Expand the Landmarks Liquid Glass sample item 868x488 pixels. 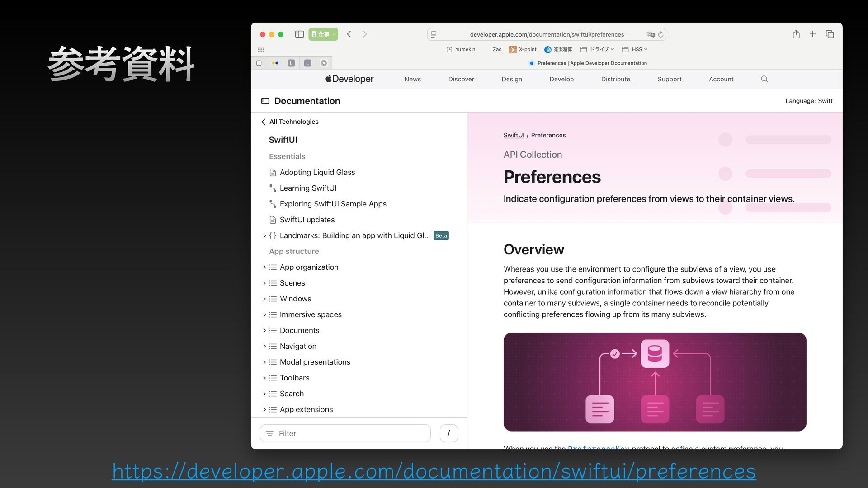pyautogui.click(x=264, y=235)
